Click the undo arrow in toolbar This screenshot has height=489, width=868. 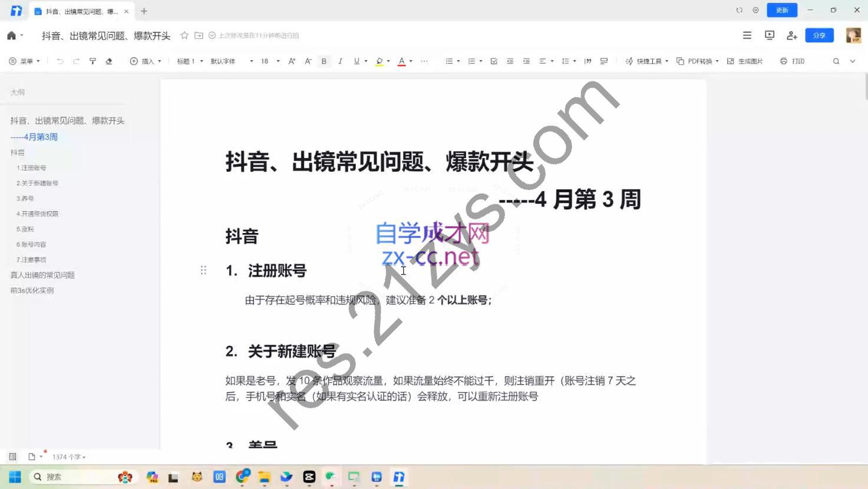point(60,61)
